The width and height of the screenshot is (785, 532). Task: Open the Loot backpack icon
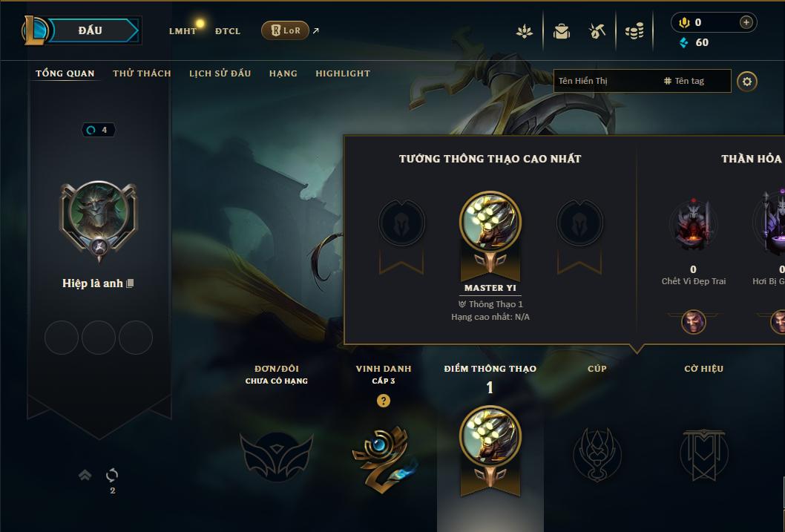(x=562, y=31)
